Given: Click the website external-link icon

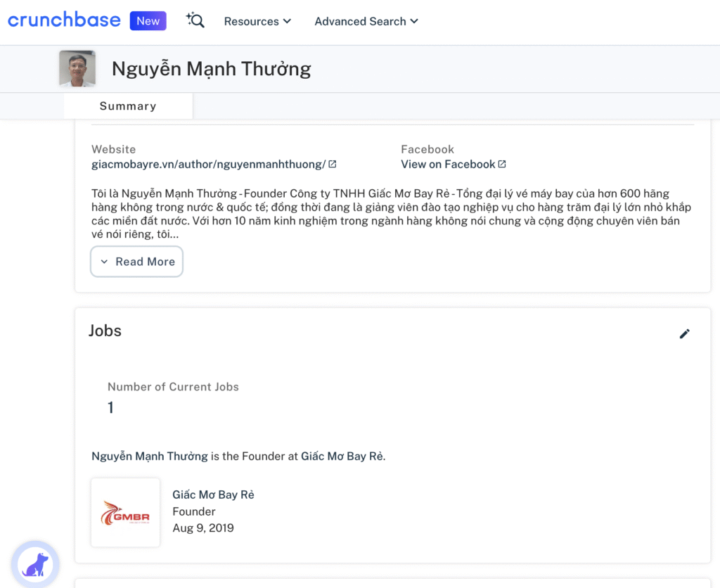Looking at the screenshot, I should (333, 164).
